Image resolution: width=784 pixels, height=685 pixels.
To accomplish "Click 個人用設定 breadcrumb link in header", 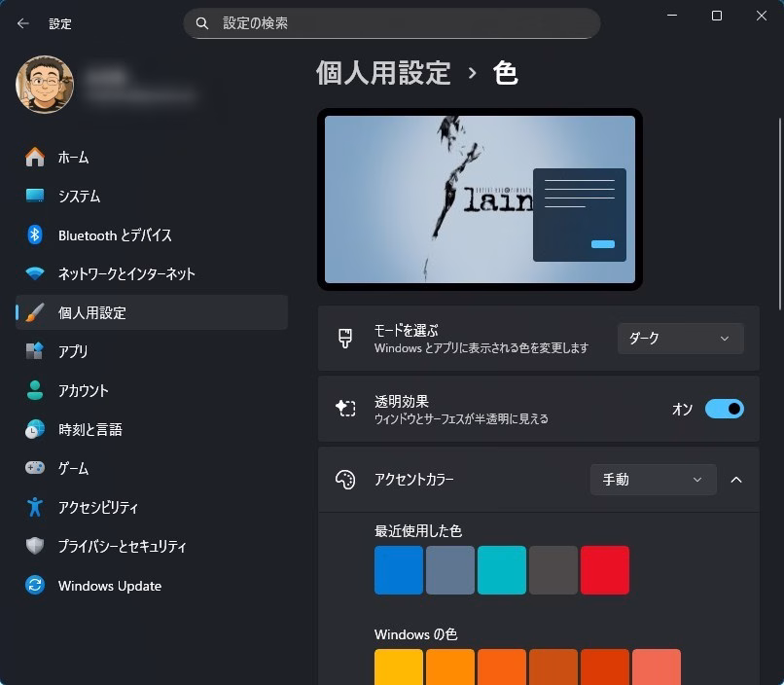I will (x=383, y=73).
